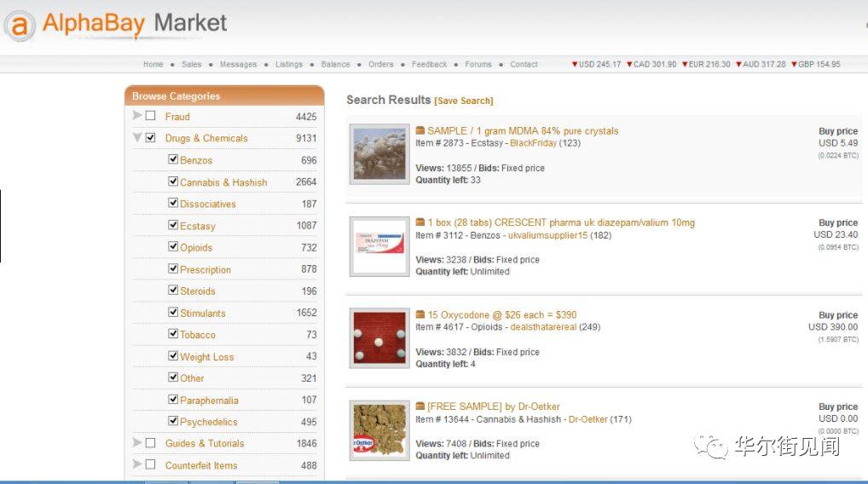
Task: Click the AlphaBay logo icon
Action: point(20,26)
